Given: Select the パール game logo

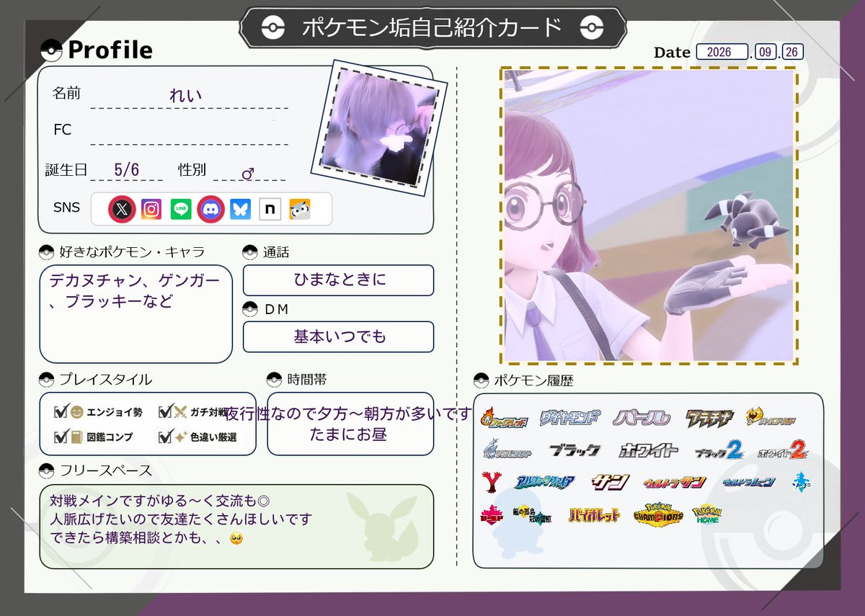Looking at the screenshot, I should click(642, 417).
